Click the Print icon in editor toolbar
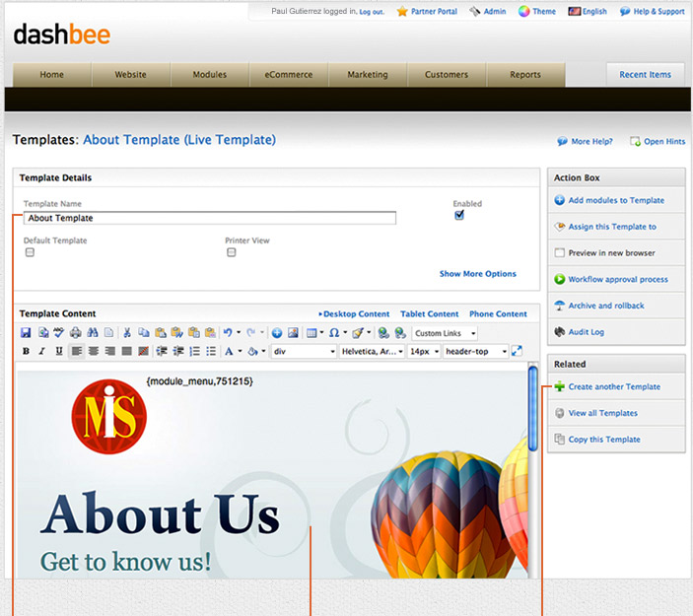This screenshot has width=693, height=616. [x=76, y=333]
